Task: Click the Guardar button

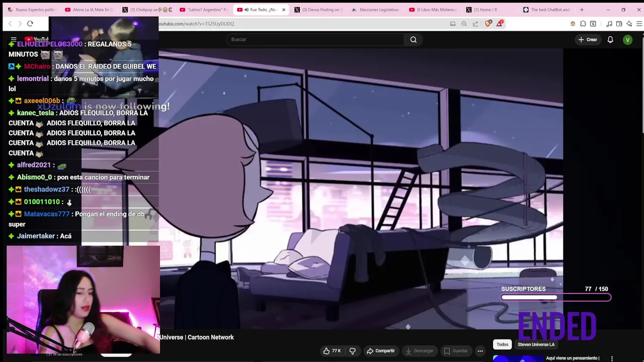Action: pos(456,351)
